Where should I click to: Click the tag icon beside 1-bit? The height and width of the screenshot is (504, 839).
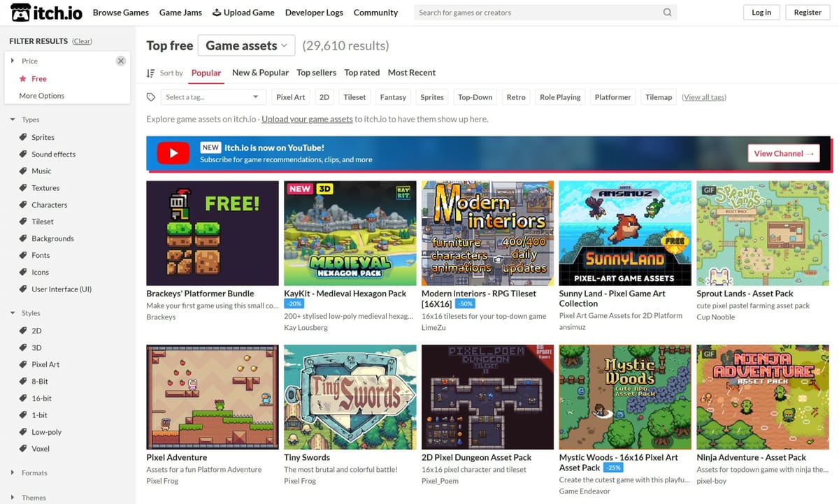[23, 415]
